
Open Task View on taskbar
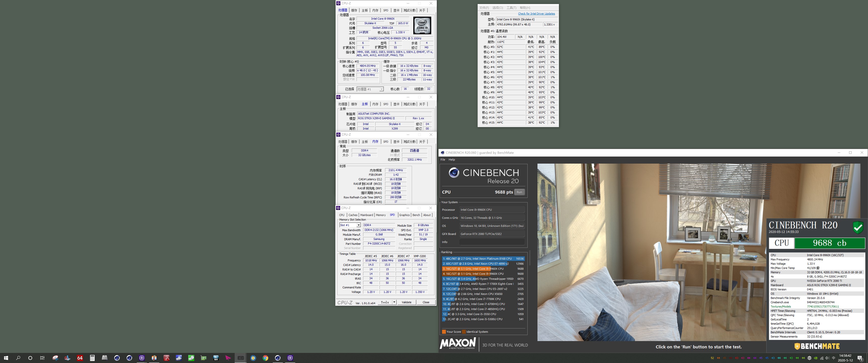coord(42,358)
